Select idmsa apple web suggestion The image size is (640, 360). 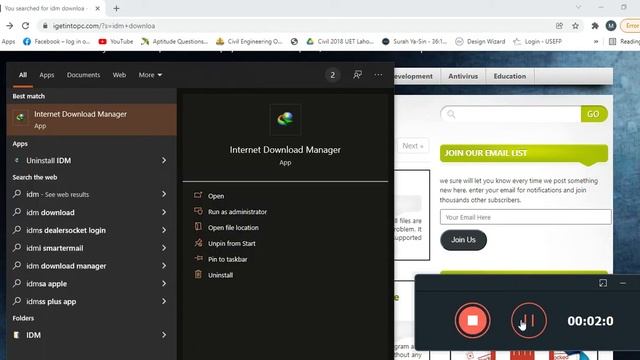pos(47,284)
